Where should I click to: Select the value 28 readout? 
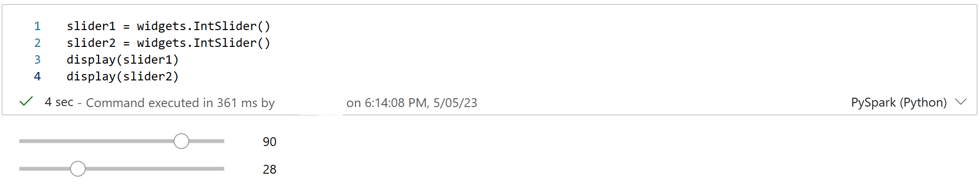(x=270, y=170)
